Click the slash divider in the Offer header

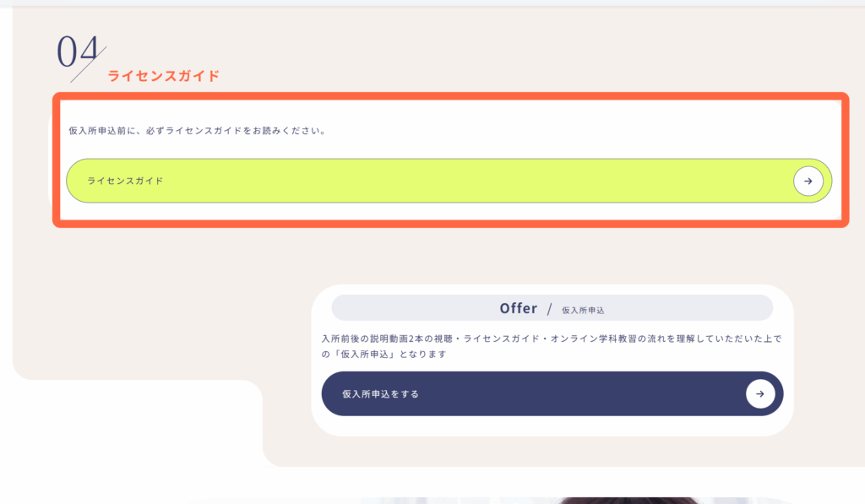(x=549, y=309)
